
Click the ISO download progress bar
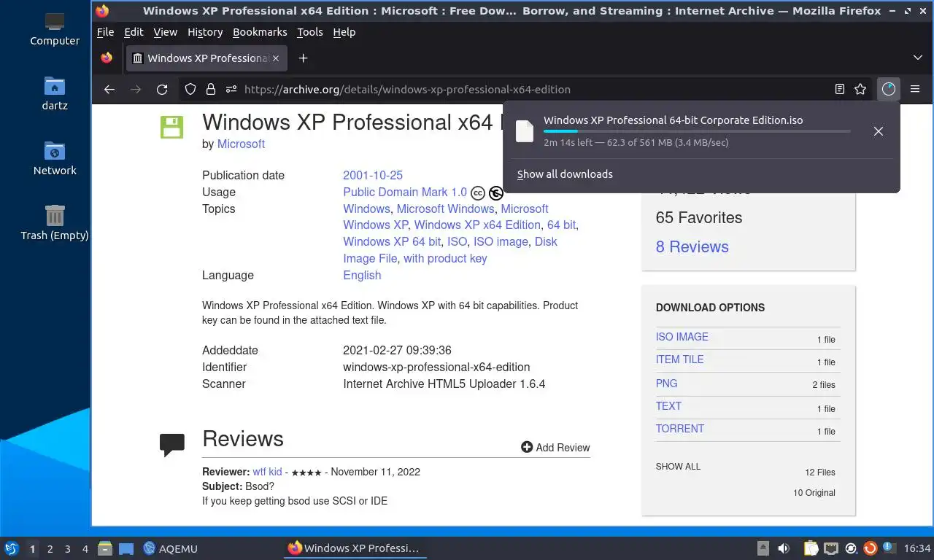tap(697, 131)
